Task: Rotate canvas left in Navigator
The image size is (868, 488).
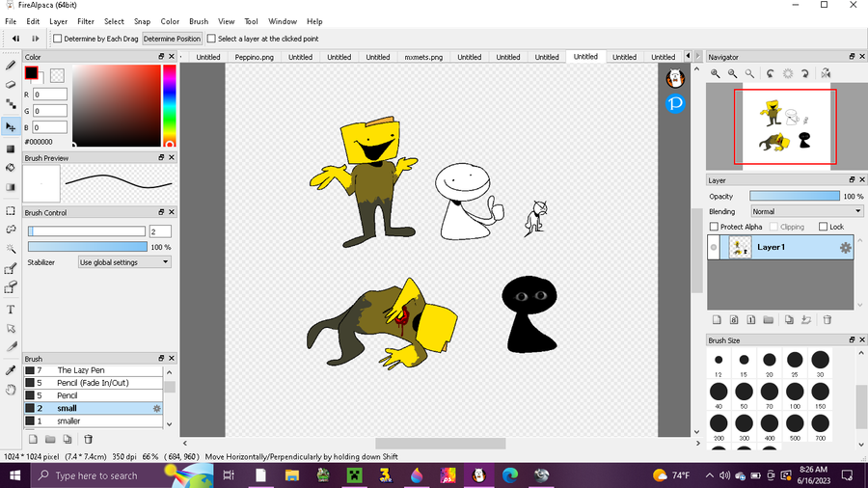Action: [770, 73]
